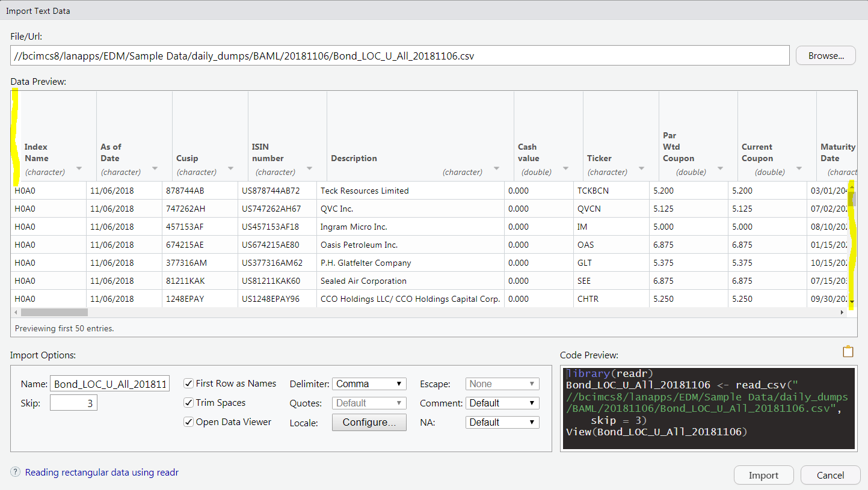Edit the dataset Name field
This screenshot has width=868, height=490.
coord(109,384)
